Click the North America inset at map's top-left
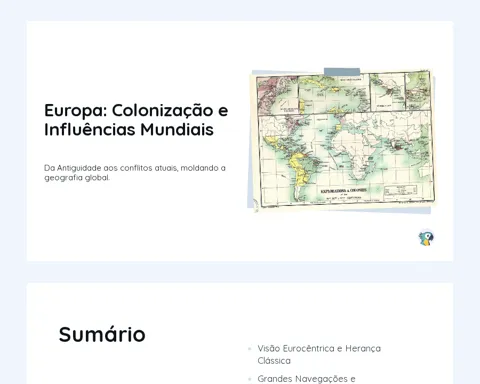480x384 pixels. point(277,95)
